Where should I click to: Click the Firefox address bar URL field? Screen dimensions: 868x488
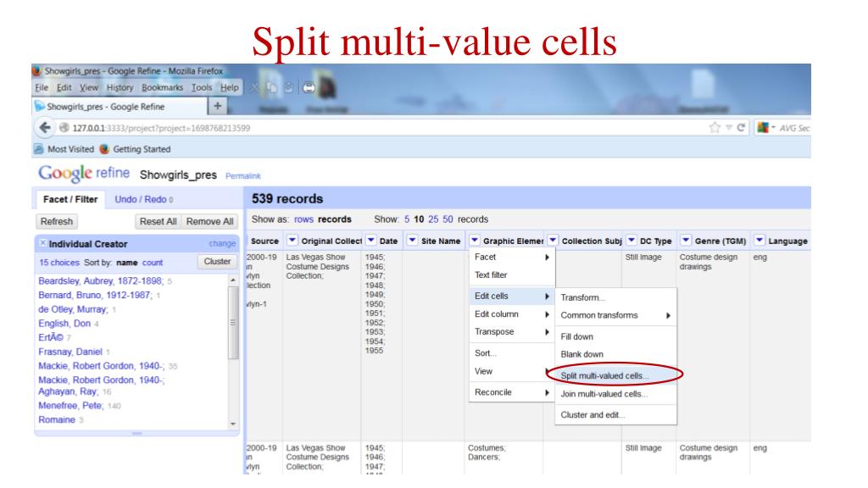pos(382,128)
